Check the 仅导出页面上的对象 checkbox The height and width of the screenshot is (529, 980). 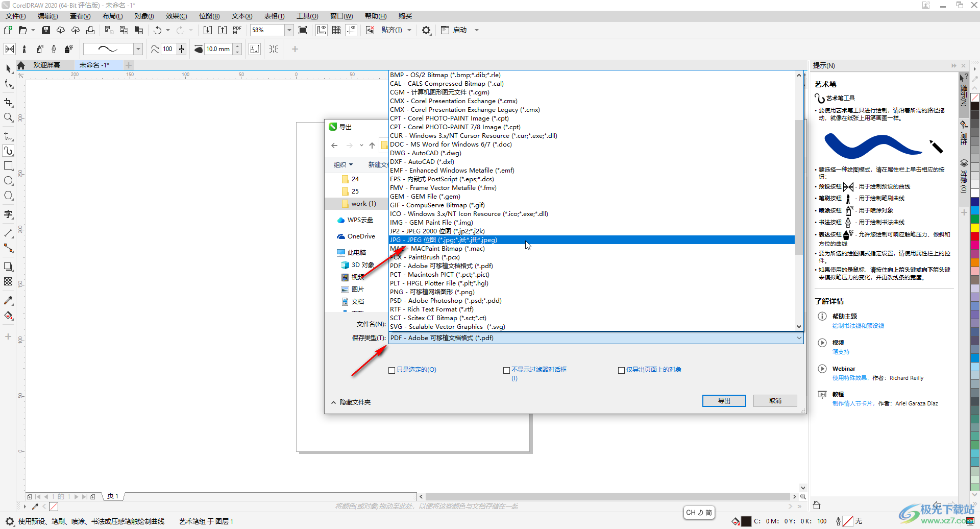coord(622,370)
